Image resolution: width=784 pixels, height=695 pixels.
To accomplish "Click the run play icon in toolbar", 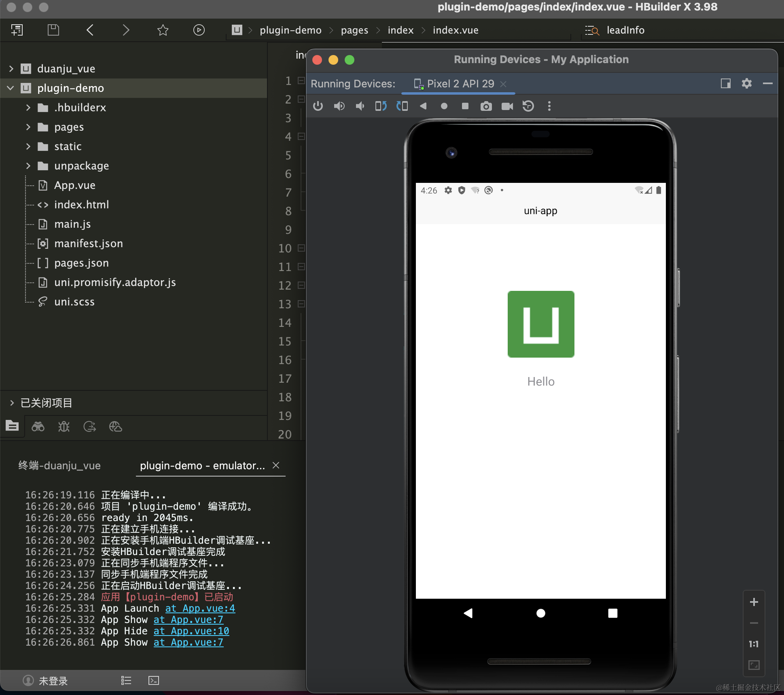I will click(x=199, y=30).
